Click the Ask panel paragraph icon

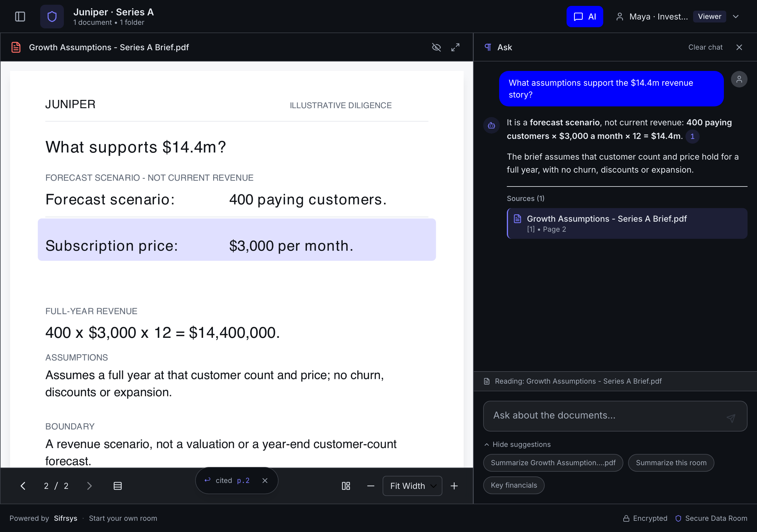(x=488, y=47)
